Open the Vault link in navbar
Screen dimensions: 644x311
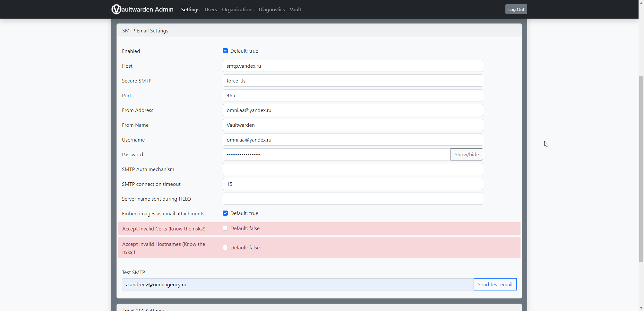click(295, 10)
